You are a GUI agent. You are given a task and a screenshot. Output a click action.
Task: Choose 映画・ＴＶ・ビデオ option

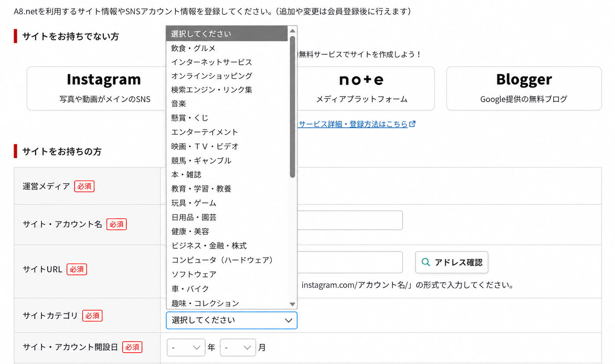pos(227,146)
